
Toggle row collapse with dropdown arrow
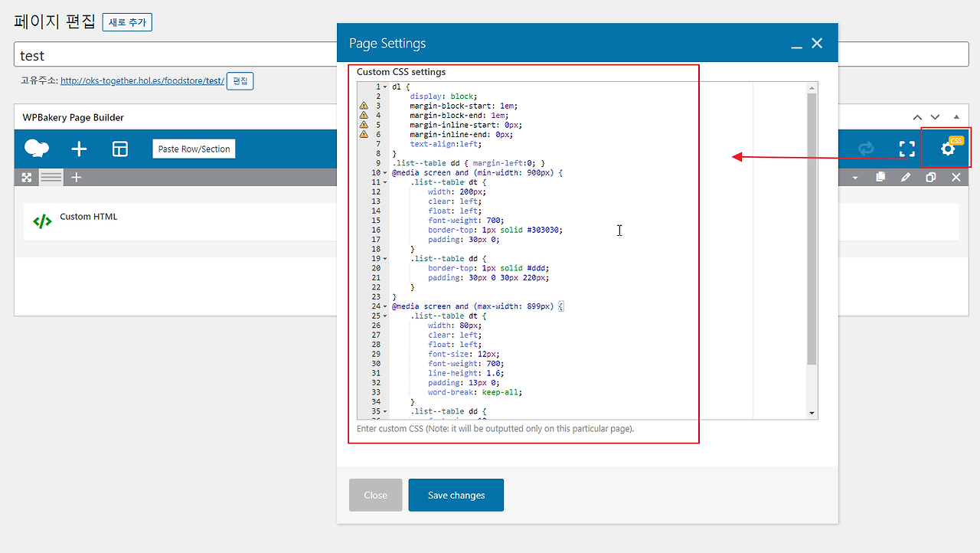[855, 178]
